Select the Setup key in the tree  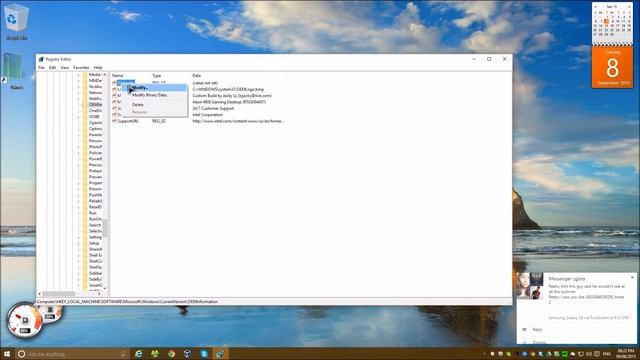pos(94,243)
